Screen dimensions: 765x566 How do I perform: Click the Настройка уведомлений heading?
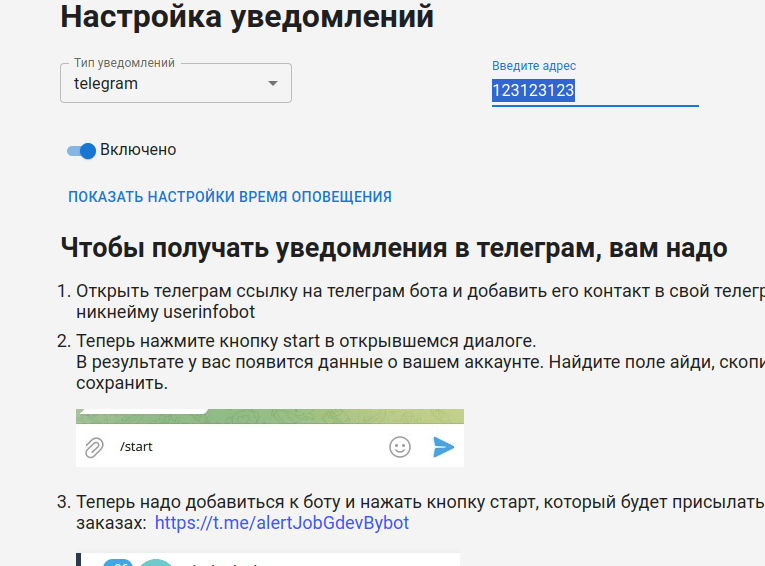[x=247, y=16]
